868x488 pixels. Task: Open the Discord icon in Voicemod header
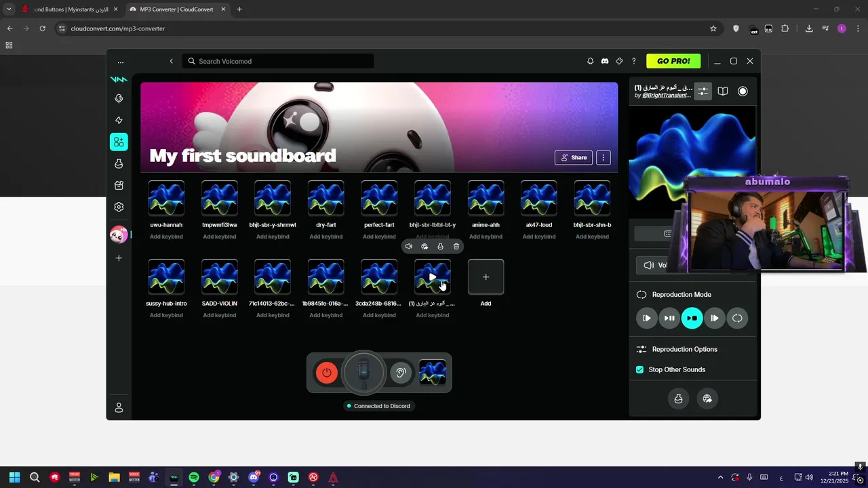tap(605, 61)
